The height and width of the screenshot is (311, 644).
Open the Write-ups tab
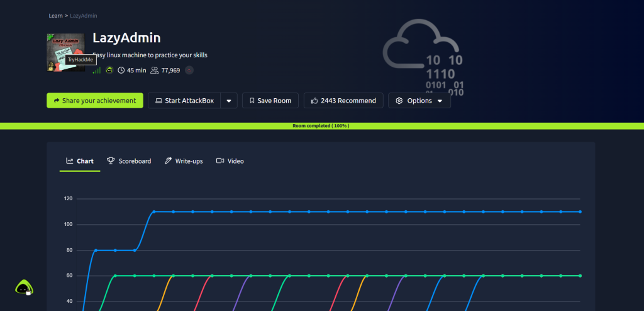point(184,161)
